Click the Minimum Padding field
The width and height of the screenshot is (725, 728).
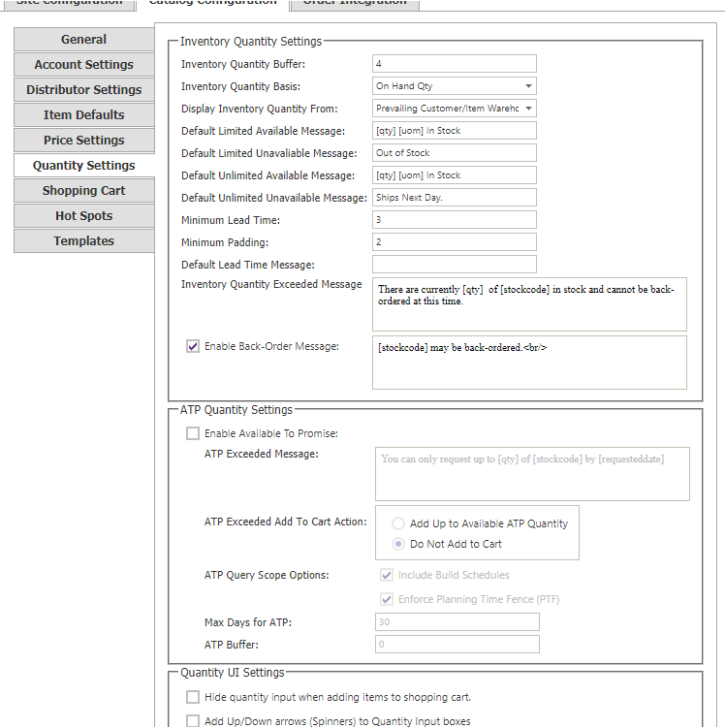pyautogui.click(x=454, y=242)
